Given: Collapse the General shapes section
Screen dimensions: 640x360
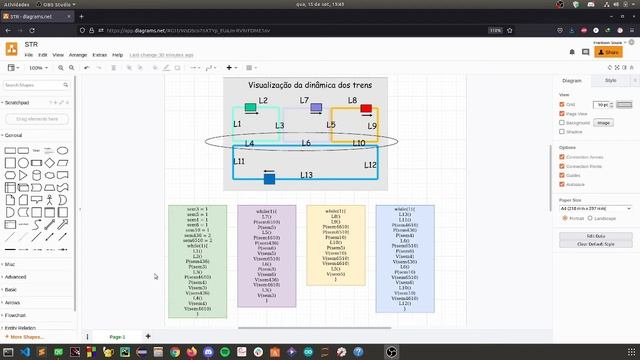Looking at the screenshot, I should (x=12, y=135).
